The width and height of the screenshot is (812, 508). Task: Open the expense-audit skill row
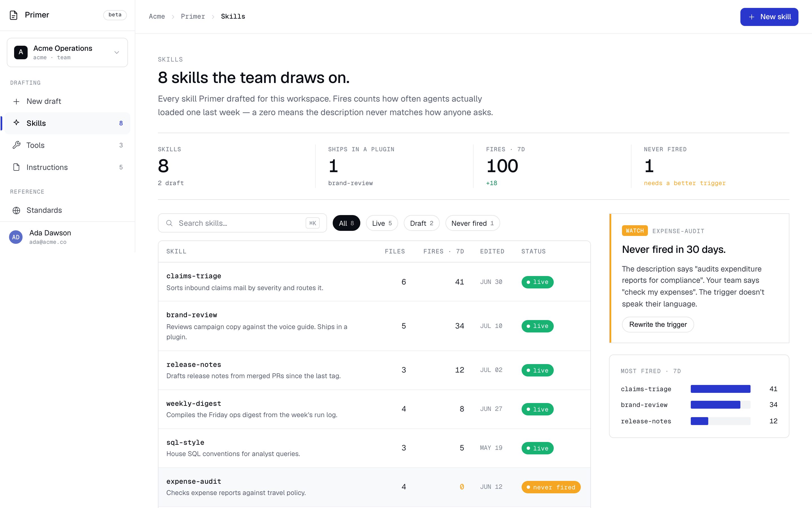374,487
